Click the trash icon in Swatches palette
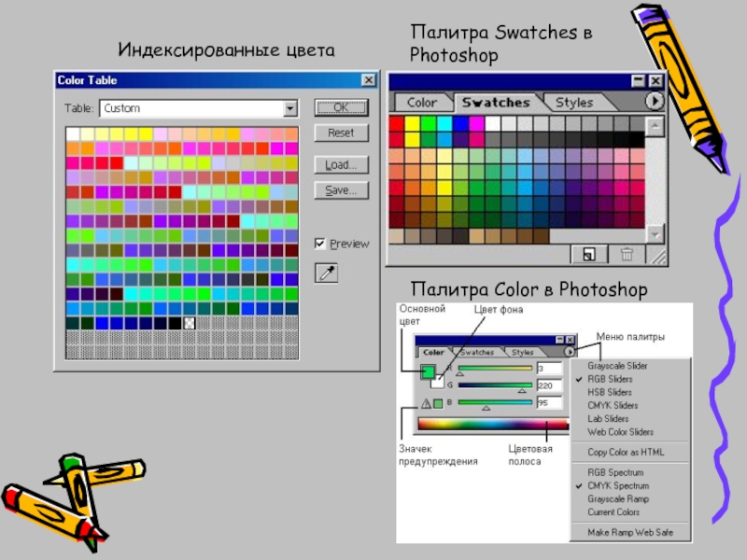 point(627,255)
